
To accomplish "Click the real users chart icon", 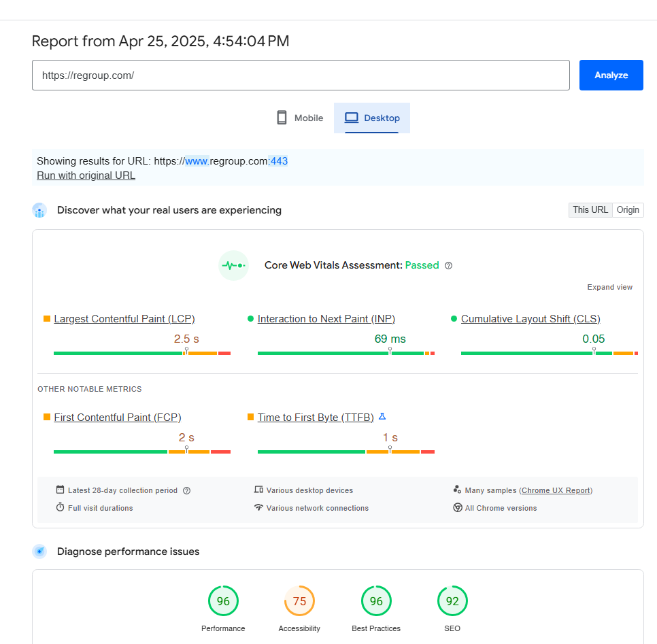I will [40, 210].
